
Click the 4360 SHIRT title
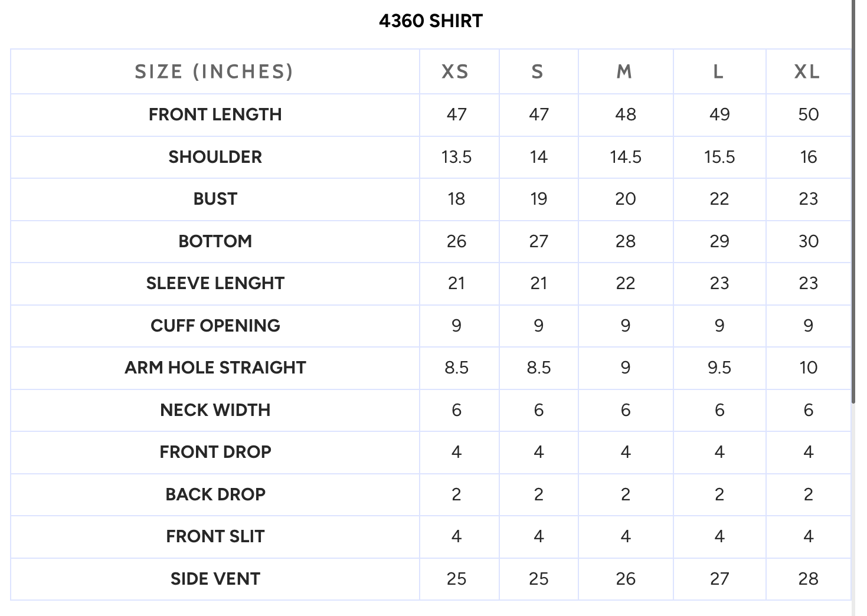point(431,21)
